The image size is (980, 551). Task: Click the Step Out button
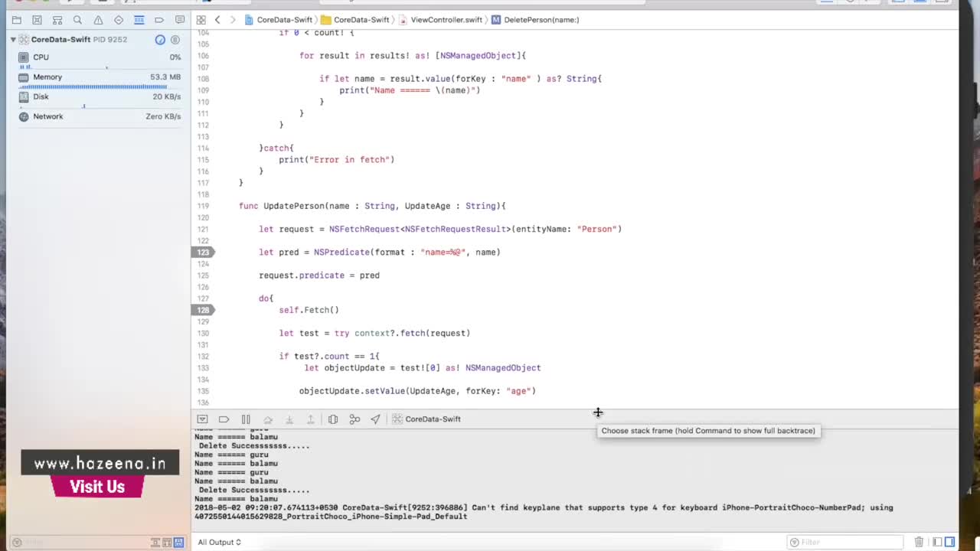[311, 419]
